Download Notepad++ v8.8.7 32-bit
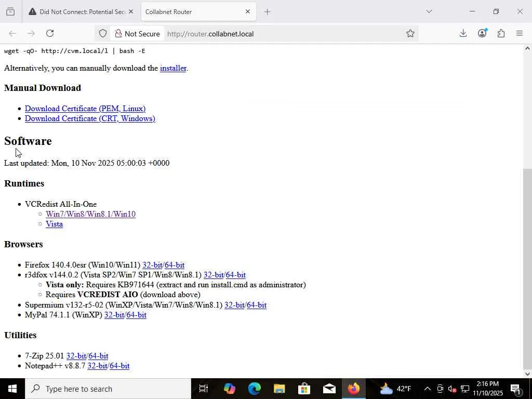Screen dimensions: 532x399 tap(97, 366)
